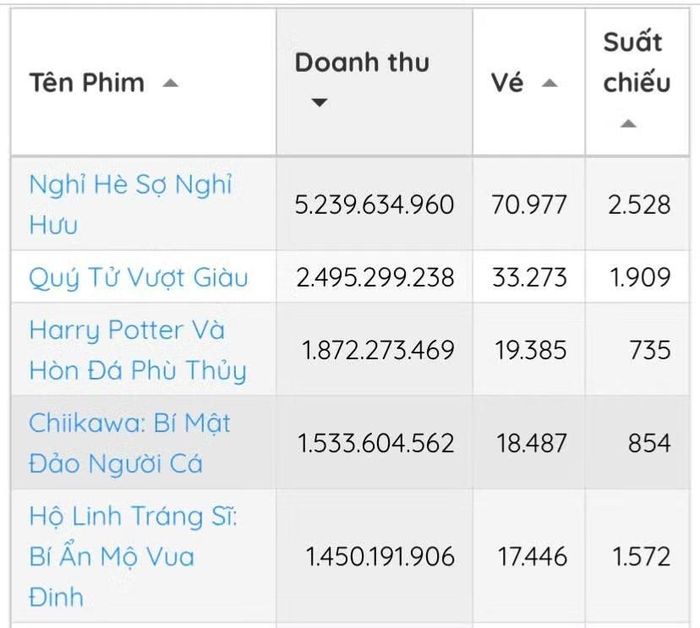Click sort arrow next to Vé header
Screen dimensions: 700x628
(x=550, y=83)
